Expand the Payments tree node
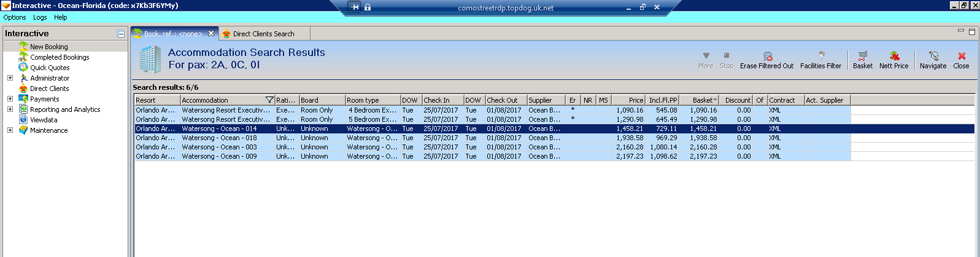 click(10, 98)
